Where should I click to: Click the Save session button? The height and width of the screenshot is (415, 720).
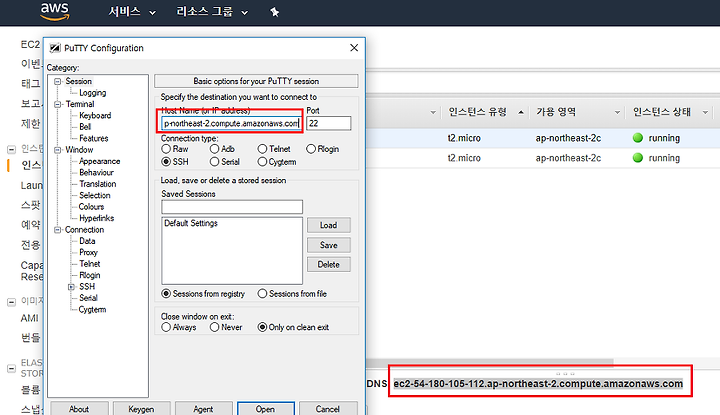329,245
